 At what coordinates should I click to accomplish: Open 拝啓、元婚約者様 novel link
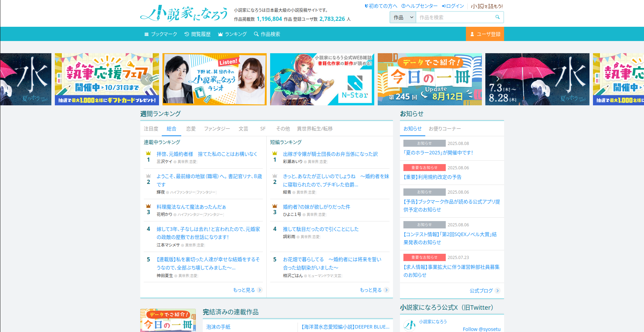tap(207, 154)
